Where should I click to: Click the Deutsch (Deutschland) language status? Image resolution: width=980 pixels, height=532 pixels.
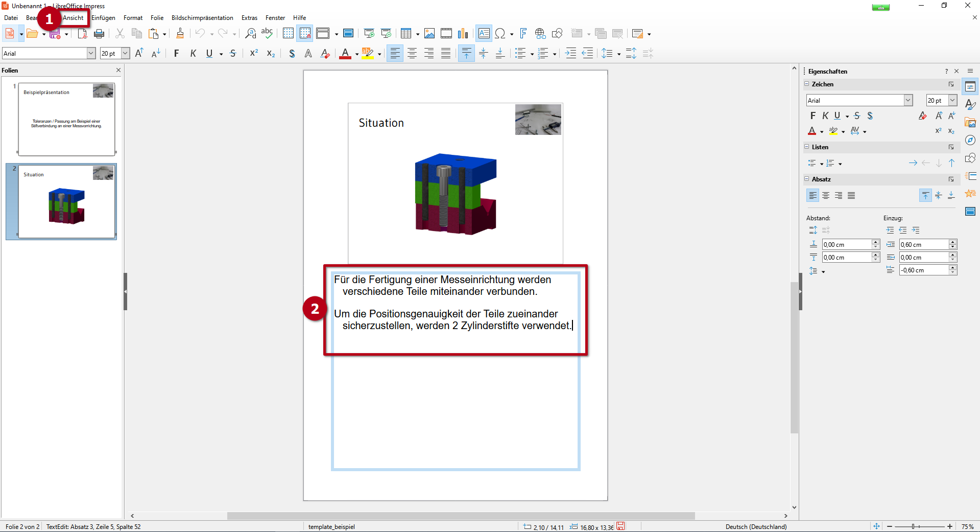point(756,527)
